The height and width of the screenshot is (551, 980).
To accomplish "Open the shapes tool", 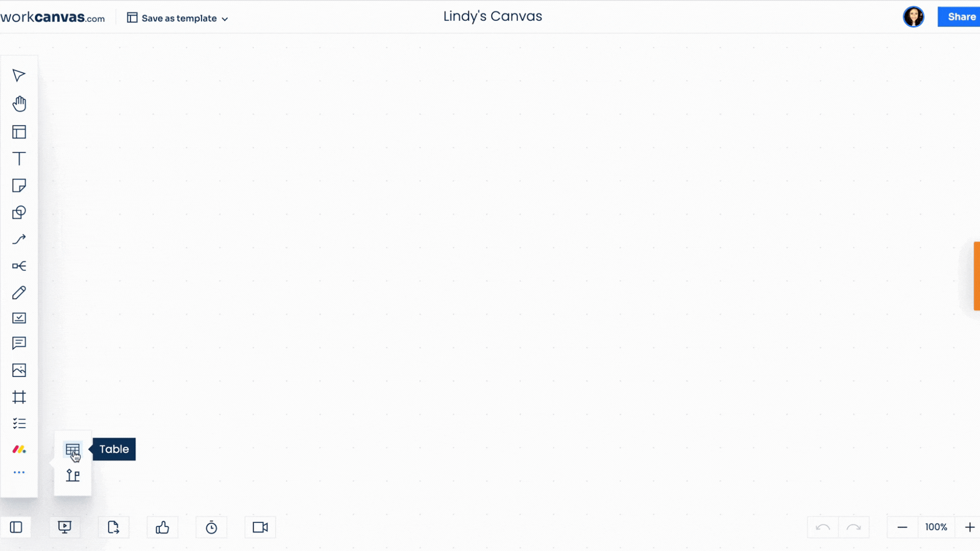I will click(19, 212).
